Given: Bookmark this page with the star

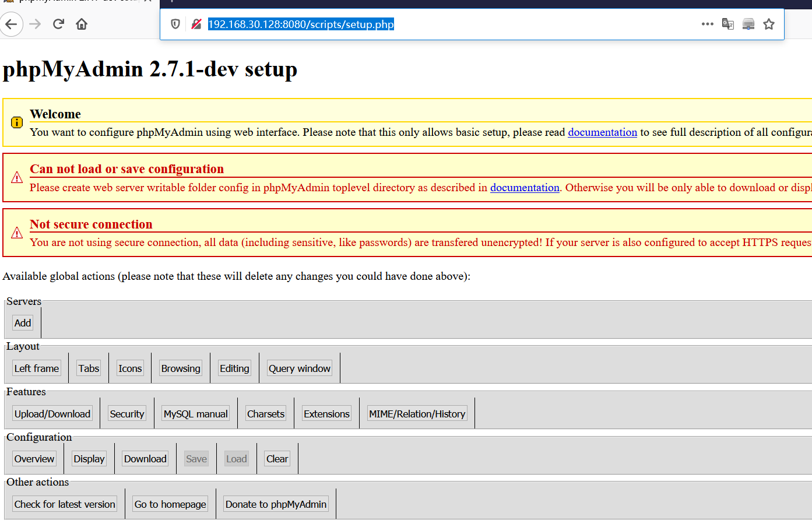Looking at the screenshot, I should pyautogui.click(x=768, y=24).
